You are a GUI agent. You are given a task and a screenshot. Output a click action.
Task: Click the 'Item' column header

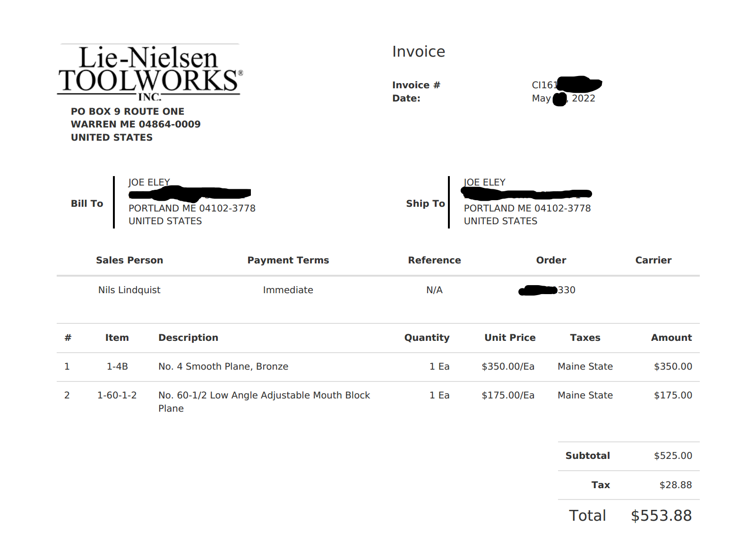(x=117, y=338)
